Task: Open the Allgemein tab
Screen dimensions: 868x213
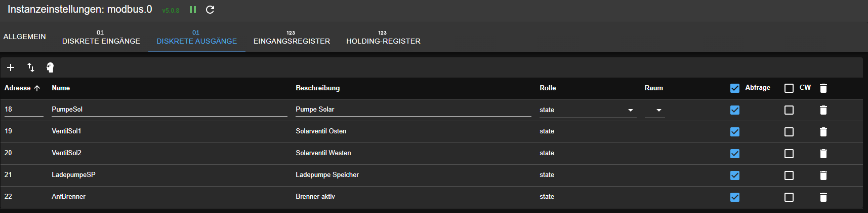Action: 25,37
